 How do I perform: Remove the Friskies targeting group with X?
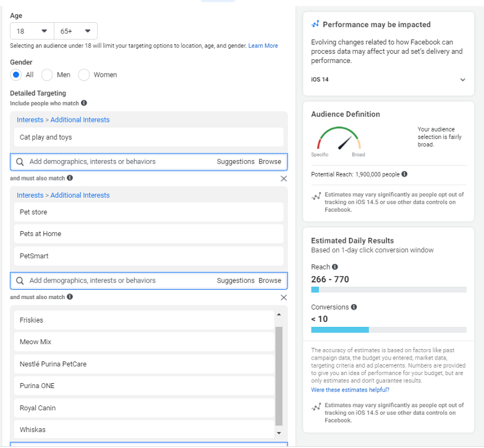[x=284, y=297]
